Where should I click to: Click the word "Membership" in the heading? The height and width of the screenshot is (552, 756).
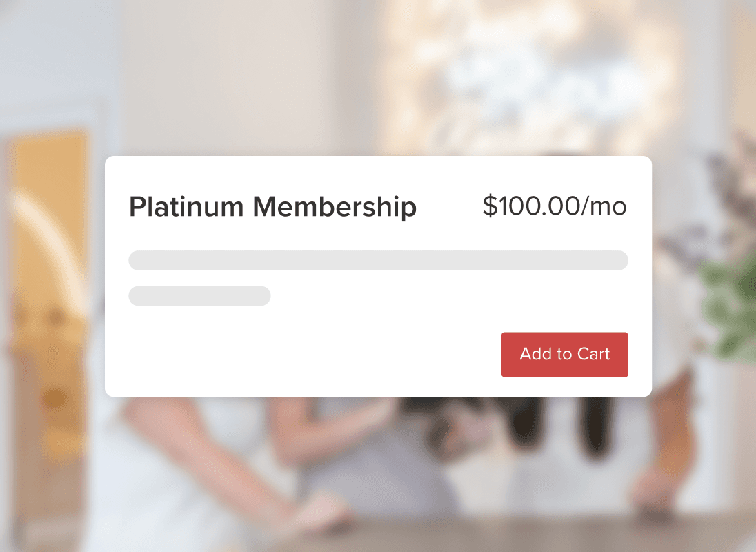click(334, 207)
